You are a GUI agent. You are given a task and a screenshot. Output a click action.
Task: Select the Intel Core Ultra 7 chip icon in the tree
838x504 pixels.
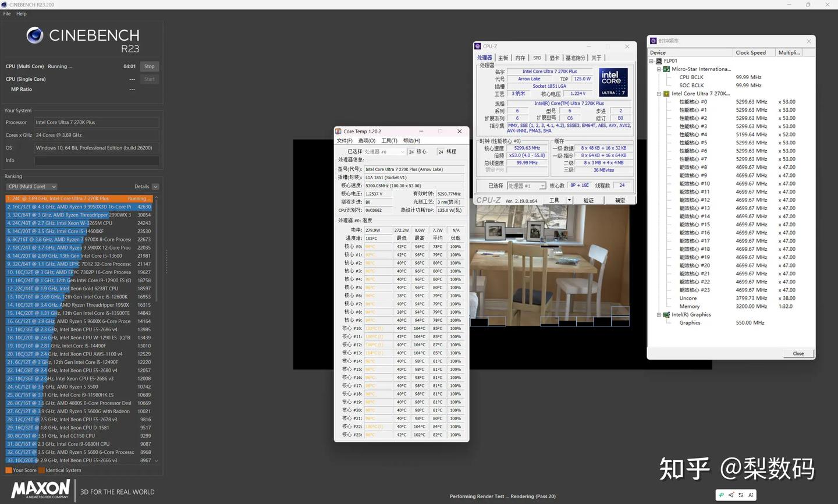[x=666, y=93]
